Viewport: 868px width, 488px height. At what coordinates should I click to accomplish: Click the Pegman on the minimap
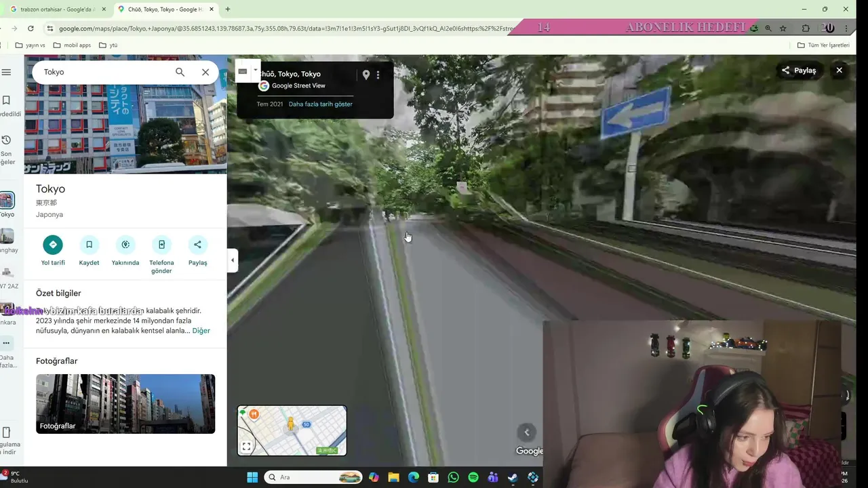(x=291, y=425)
